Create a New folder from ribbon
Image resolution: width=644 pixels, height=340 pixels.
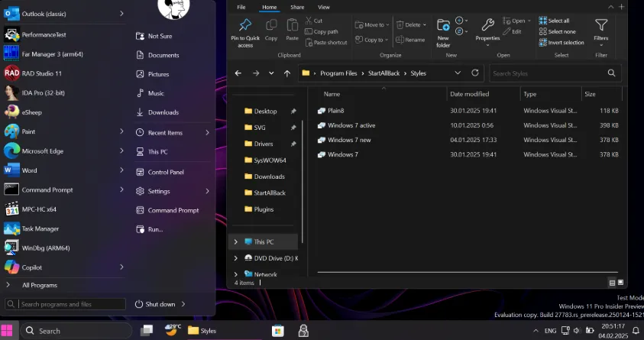(443, 34)
